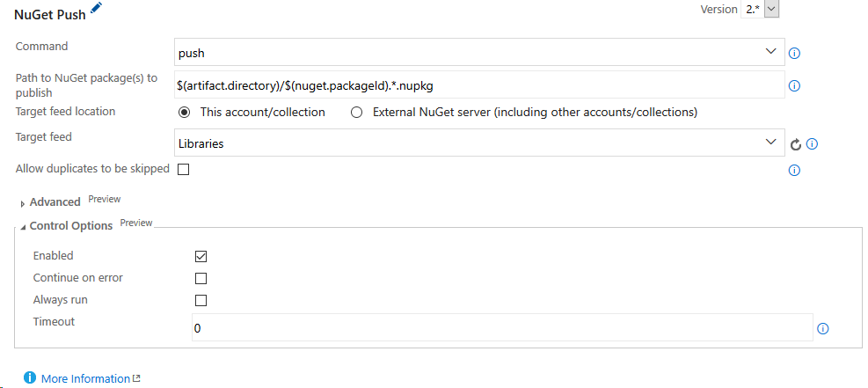Open the More Information link

pyautogui.click(x=86, y=378)
